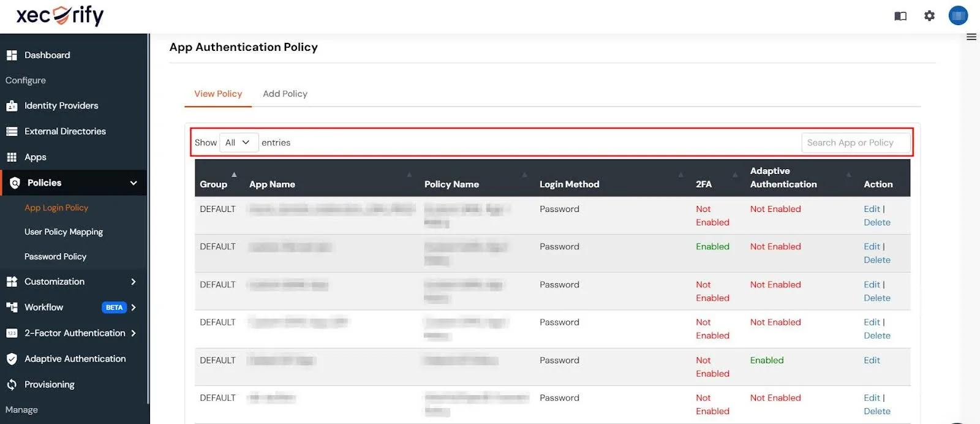Delete the first DEFAULT policy row
This screenshot has width=980, height=424.
(x=877, y=222)
